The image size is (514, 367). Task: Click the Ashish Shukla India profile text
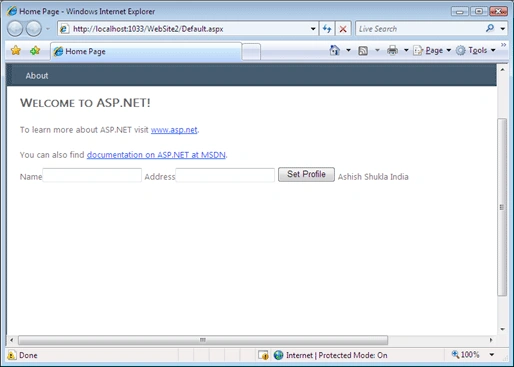(x=373, y=177)
